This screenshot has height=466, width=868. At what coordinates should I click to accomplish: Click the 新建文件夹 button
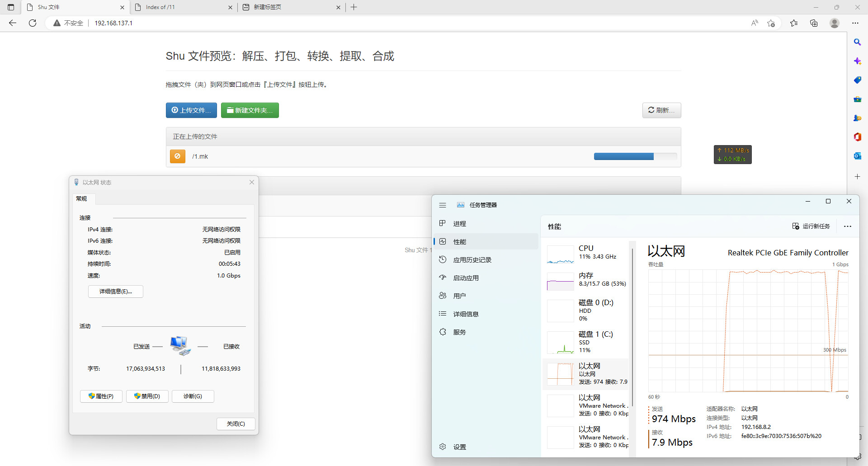(250, 110)
